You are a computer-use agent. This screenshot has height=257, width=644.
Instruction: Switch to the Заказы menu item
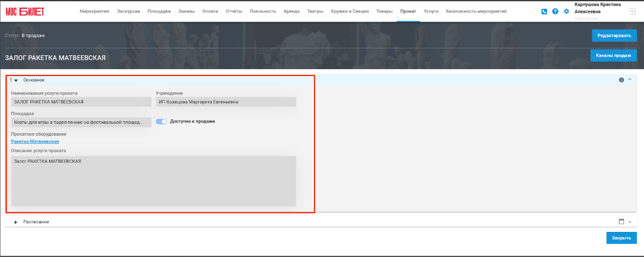click(x=186, y=11)
